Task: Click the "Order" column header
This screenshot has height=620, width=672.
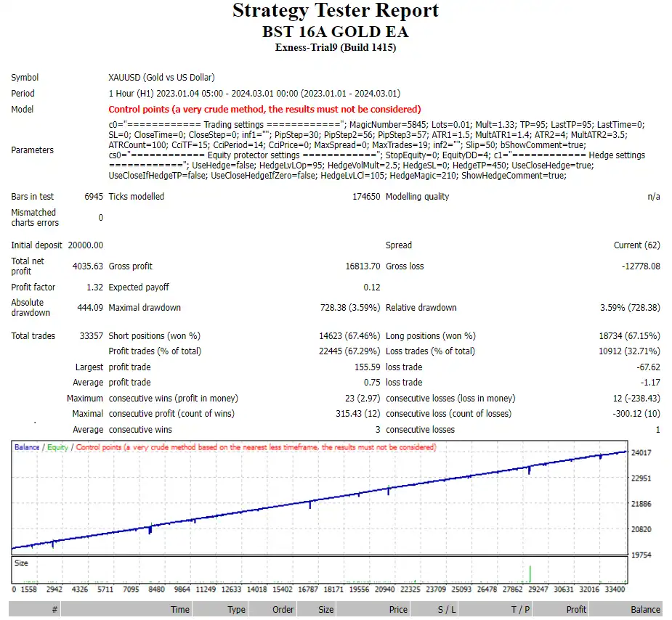Action: tap(283, 610)
